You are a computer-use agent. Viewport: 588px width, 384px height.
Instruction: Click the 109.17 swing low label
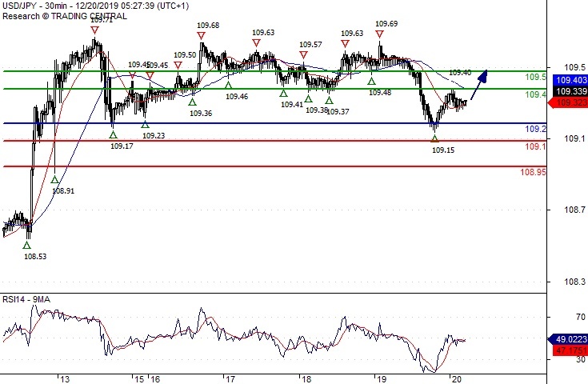pyautogui.click(x=122, y=146)
